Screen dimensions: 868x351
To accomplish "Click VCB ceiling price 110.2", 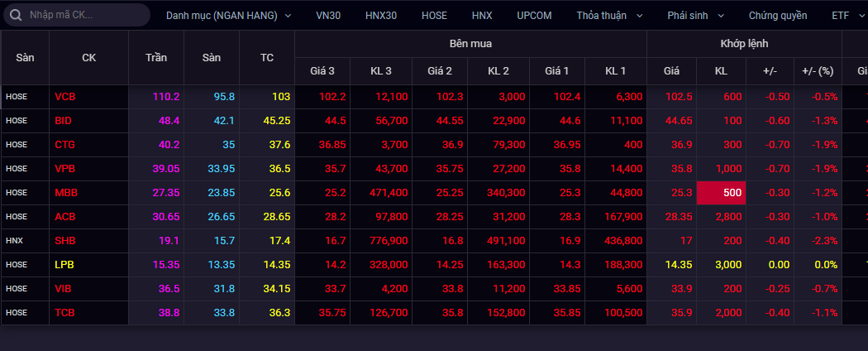I will click(166, 97).
